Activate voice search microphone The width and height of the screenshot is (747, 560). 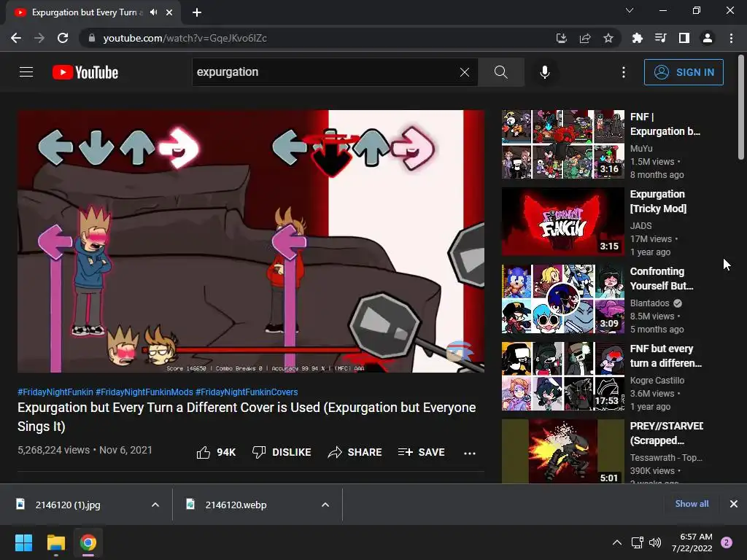click(x=545, y=72)
